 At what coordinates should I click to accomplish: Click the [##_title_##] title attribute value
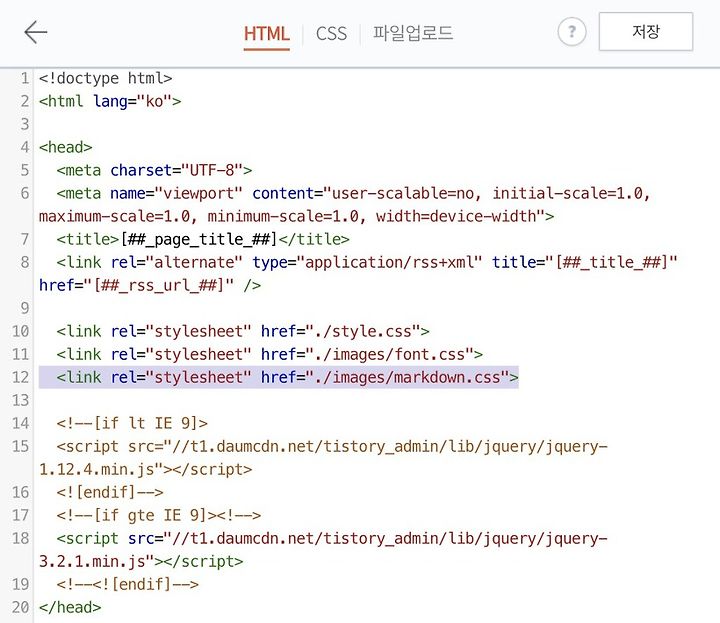pyautogui.click(x=611, y=262)
